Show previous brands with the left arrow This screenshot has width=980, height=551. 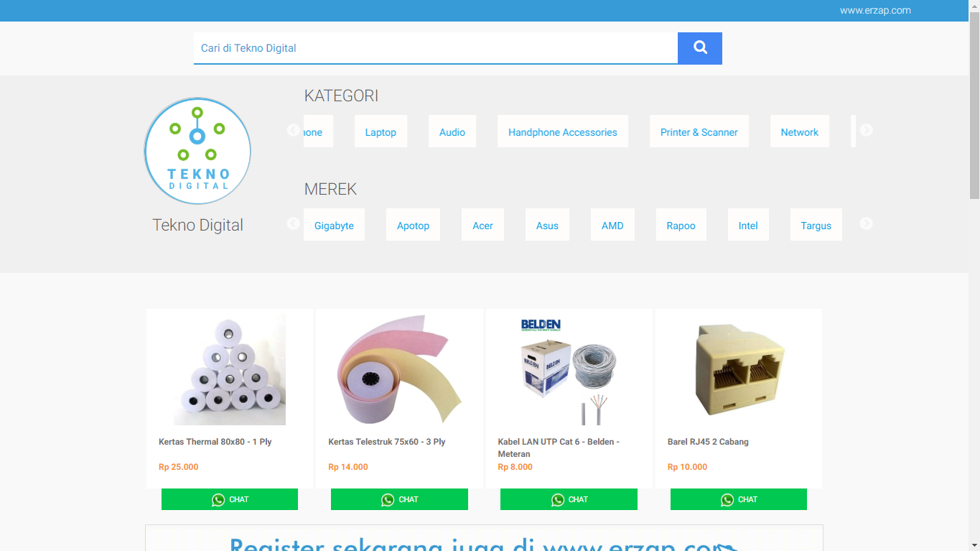[293, 223]
